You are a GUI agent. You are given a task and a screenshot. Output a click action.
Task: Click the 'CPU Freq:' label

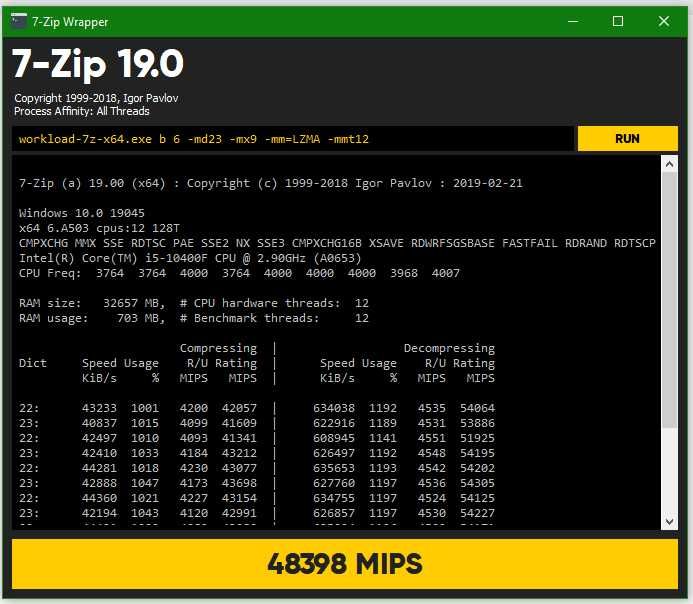pos(50,273)
